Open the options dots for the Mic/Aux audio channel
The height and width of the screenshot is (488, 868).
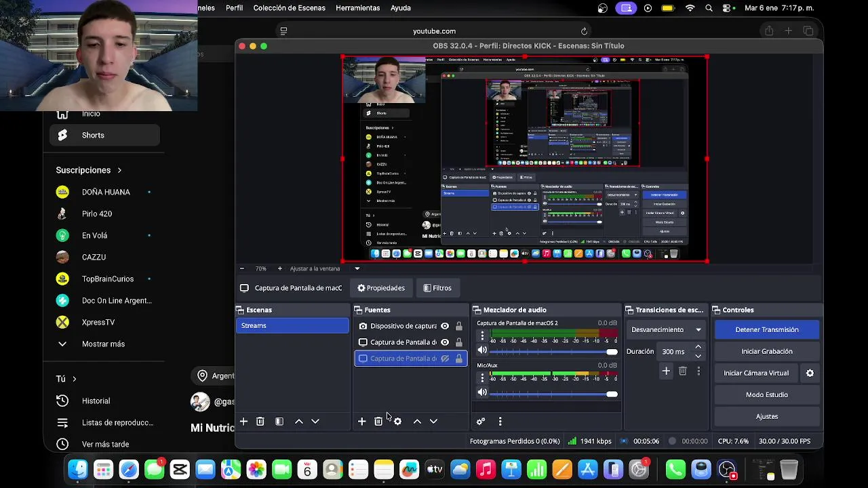click(x=482, y=378)
